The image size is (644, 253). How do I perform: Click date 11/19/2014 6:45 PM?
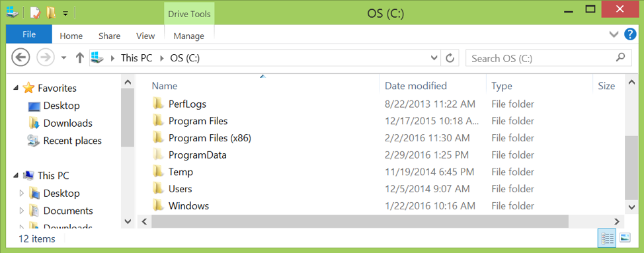(x=430, y=172)
